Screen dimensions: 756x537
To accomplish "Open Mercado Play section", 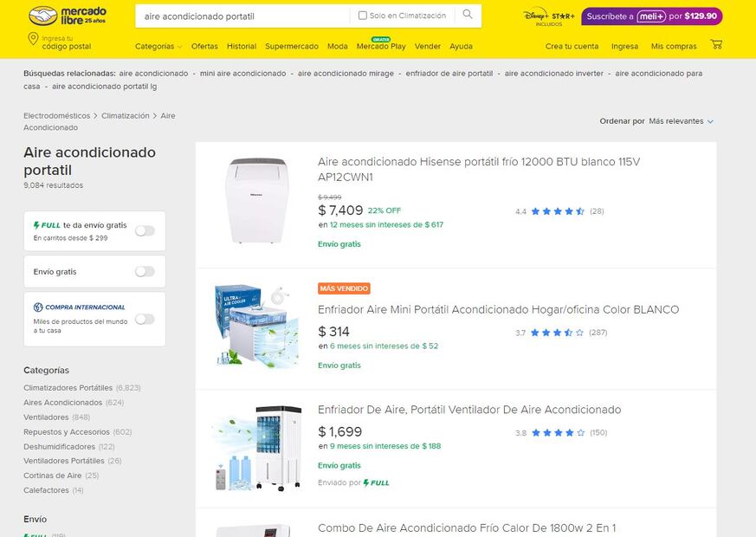I will 381,46.
